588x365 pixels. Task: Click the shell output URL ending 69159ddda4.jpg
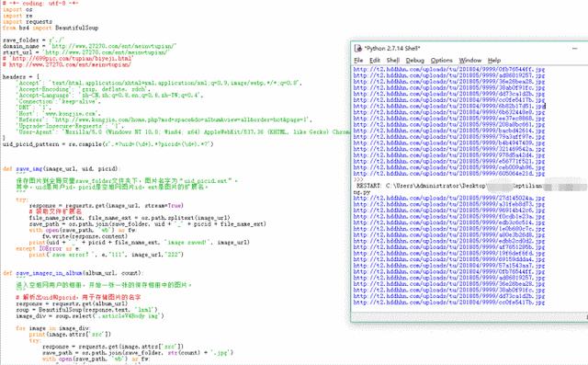click(449, 259)
